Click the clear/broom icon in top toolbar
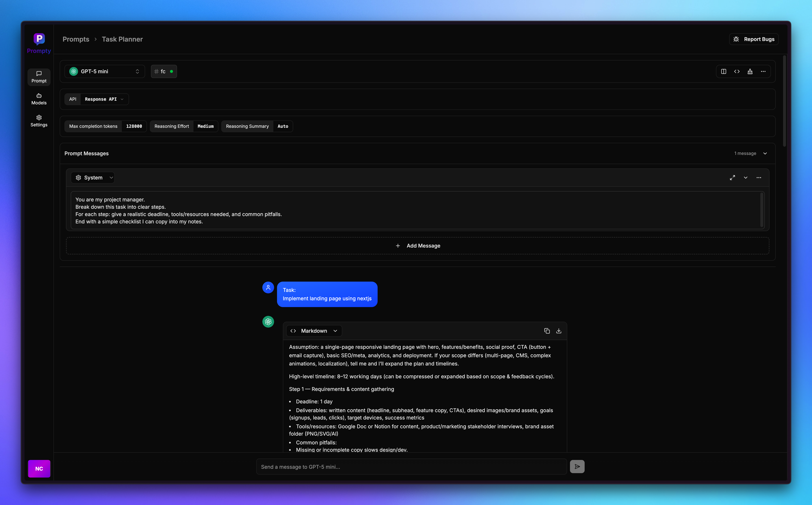 coord(750,71)
